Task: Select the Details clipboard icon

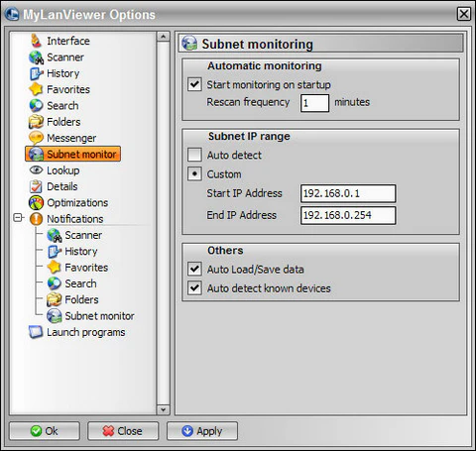Action: click(x=36, y=186)
